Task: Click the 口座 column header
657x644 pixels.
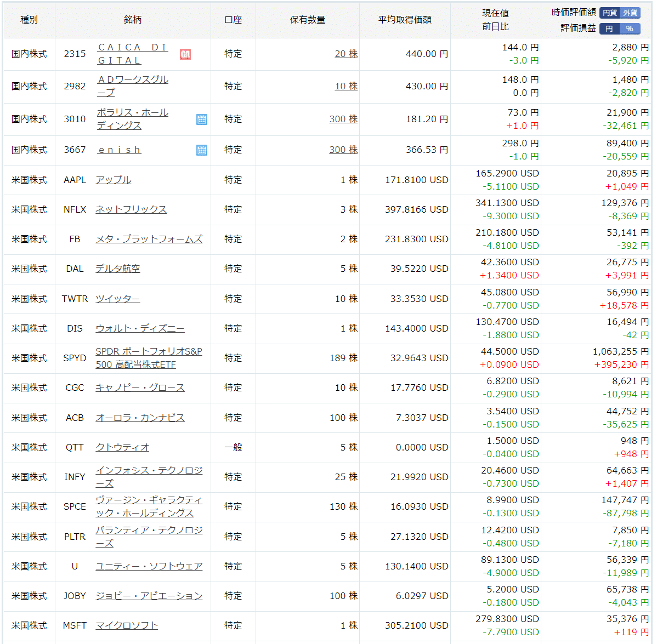Action: pyautogui.click(x=233, y=20)
